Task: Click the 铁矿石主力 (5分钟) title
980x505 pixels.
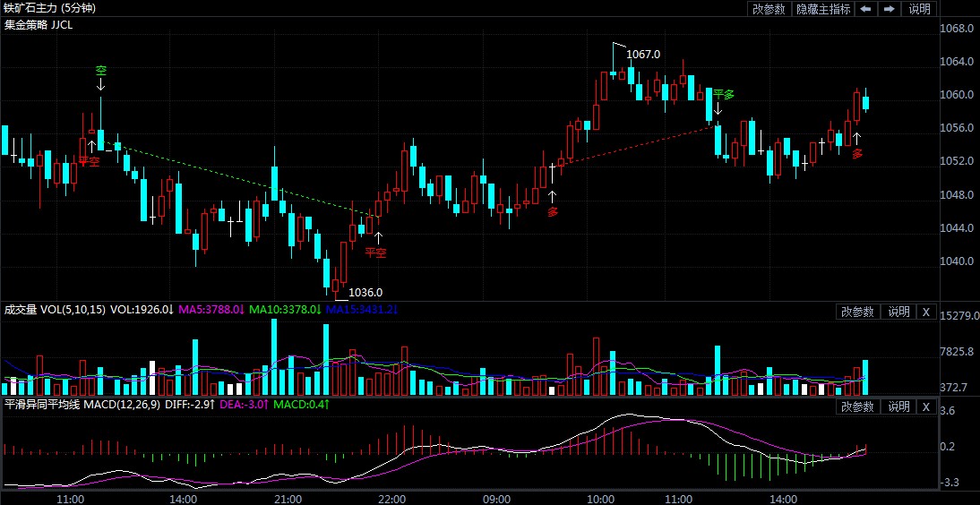Action: point(51,9)
